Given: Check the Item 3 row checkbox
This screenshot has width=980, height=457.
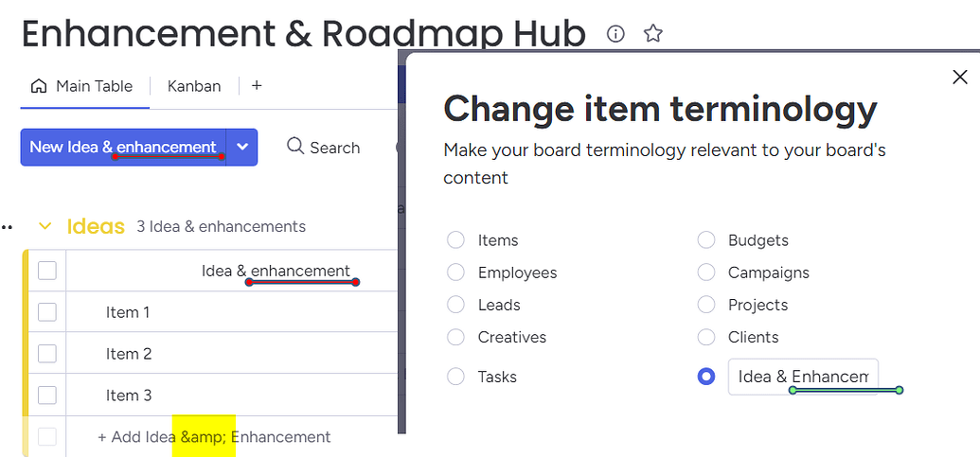Looking at the screenshot, I should [x=47, y=395].
